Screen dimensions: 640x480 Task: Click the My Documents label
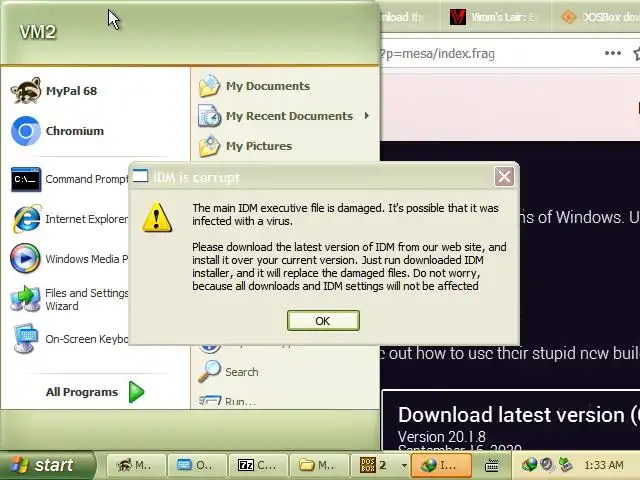click(x=268, y=86)
